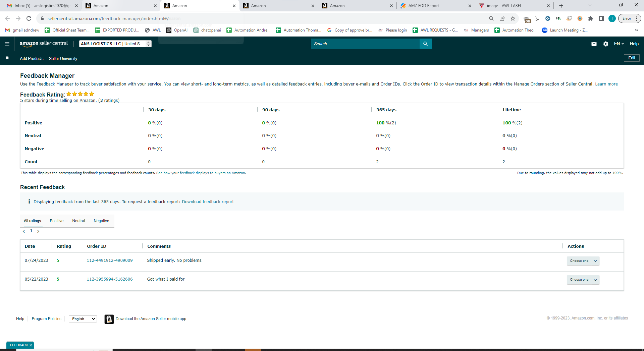This screenshot has height=351, width=644.
Task: Open ANS LOGISTICS LLC account dropdown
Action: 115,44
